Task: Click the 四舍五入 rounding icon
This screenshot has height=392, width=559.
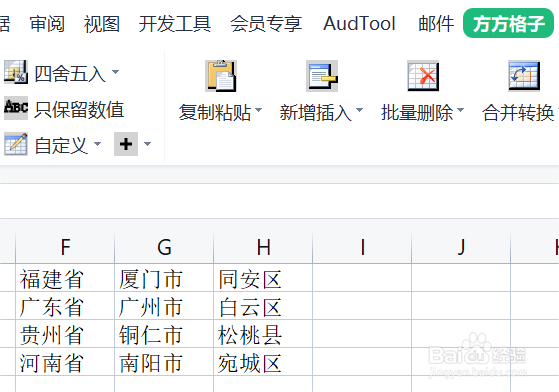Action: tap(16, 72)
